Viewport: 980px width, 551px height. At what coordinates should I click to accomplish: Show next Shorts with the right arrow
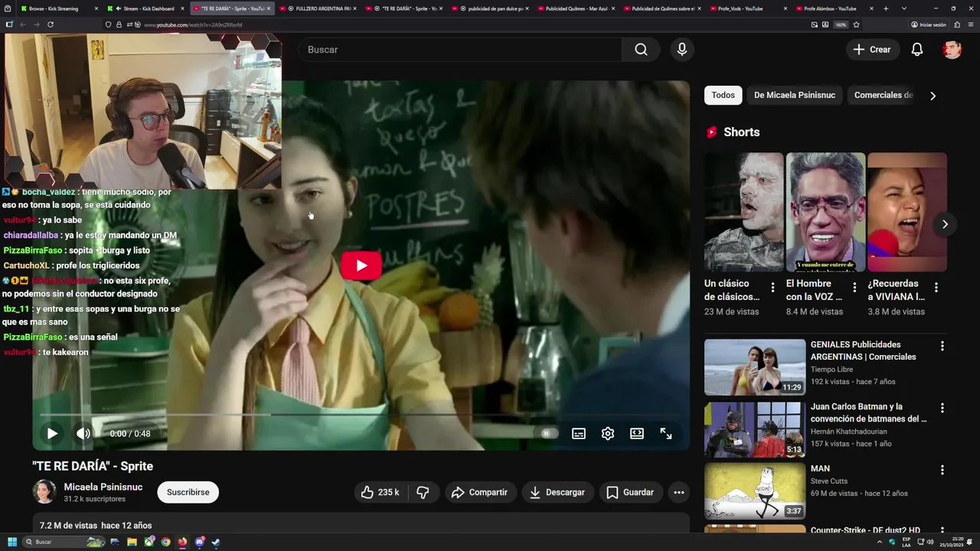(945, 224)
